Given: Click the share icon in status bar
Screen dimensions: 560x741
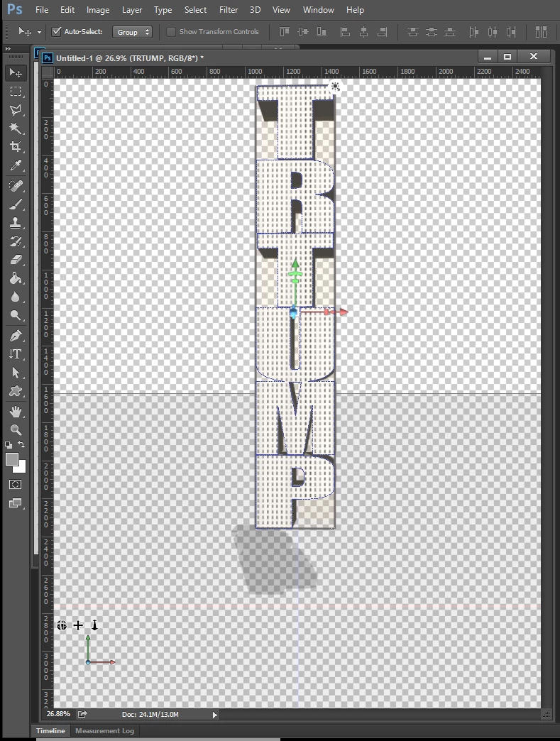Looking at the screenshot, I should point(83,714).
